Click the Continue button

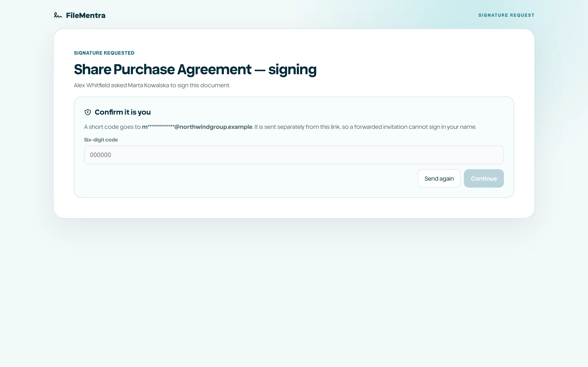point(483,178)
